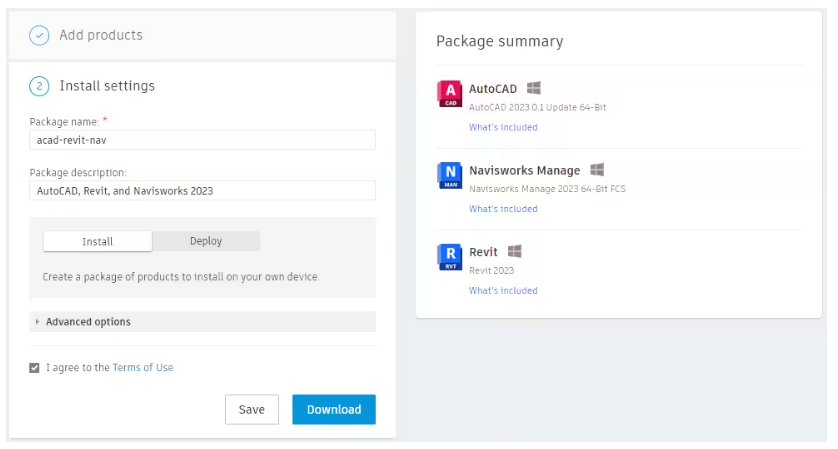Click the checkmark circle next to Add products
The width and height of the screenshot is (838, 449).
(39, 35)
